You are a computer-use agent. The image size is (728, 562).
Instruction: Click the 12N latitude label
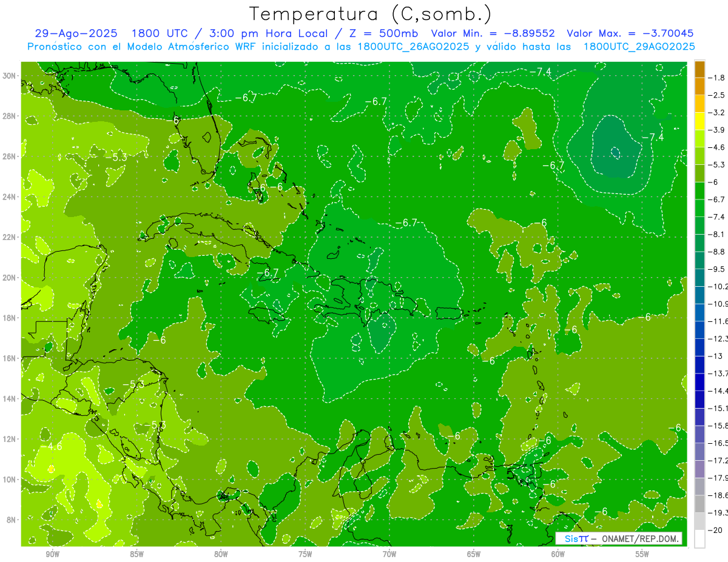point(9,439)
